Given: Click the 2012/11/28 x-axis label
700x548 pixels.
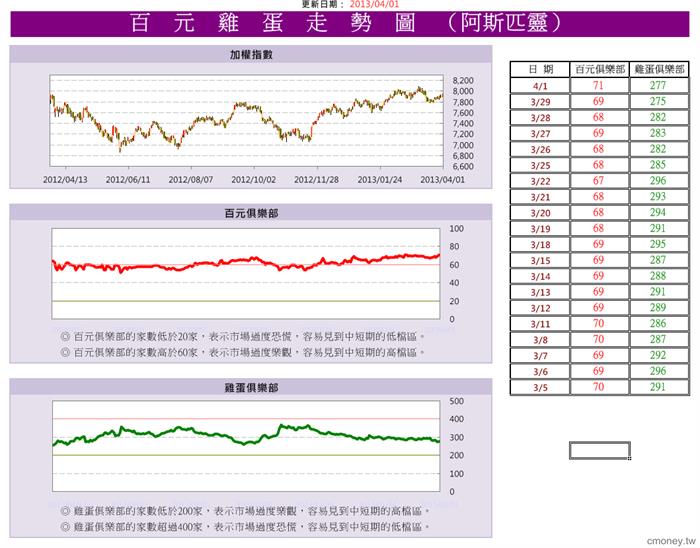Looking at the screenshot, I should 316,179.
